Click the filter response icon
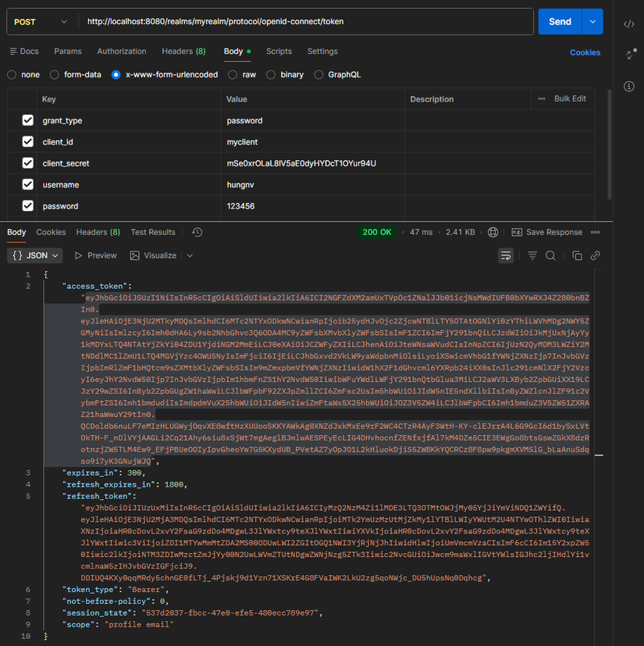 pyautogui.click(x=532, y=255)
